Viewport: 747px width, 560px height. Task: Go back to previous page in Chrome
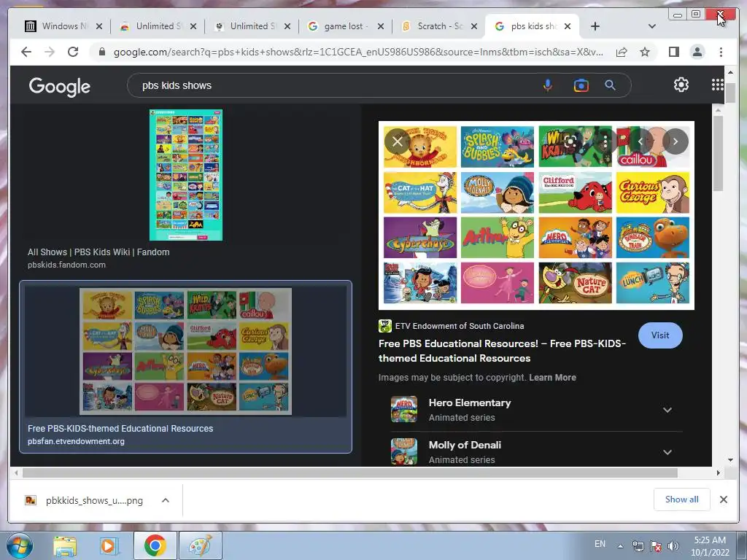tap(26, 52)
